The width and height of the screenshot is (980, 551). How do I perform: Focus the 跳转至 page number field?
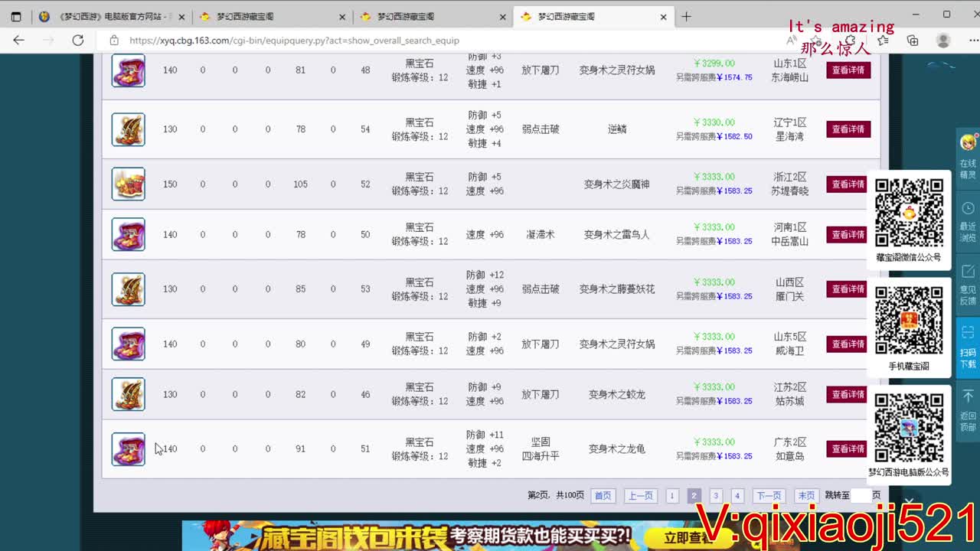point(861,496)
